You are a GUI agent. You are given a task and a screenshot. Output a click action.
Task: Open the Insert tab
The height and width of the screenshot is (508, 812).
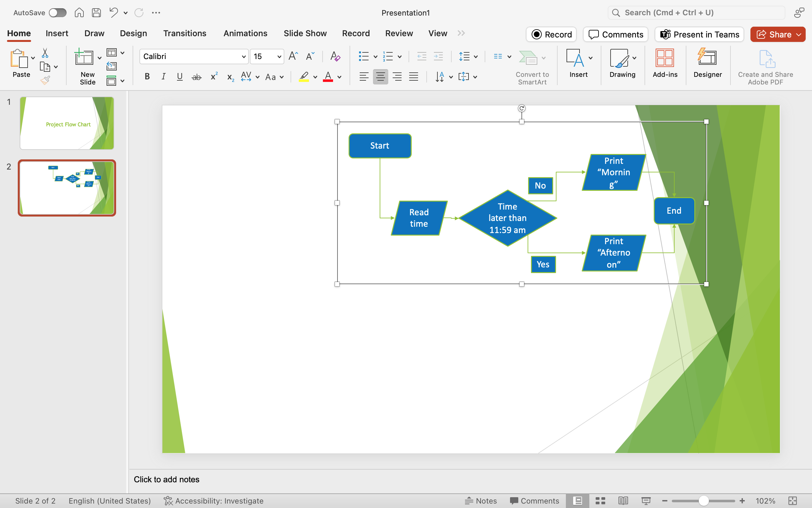[57, 33]
